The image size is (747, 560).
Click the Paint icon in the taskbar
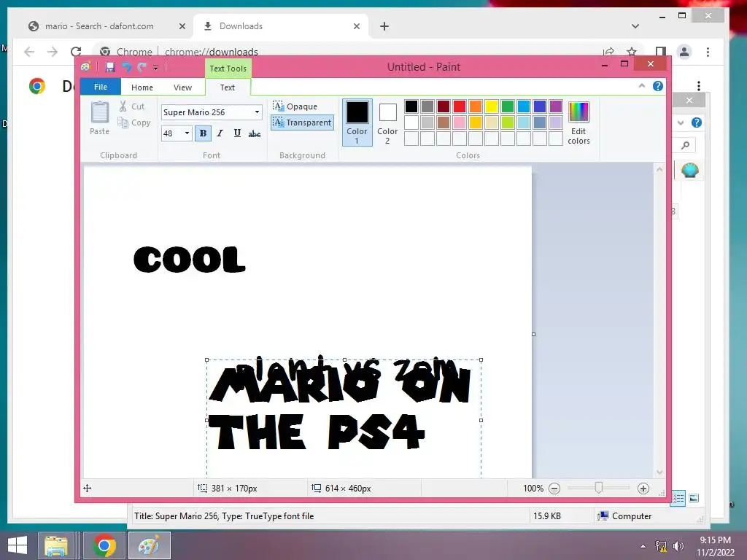click(x=149, y=545)
